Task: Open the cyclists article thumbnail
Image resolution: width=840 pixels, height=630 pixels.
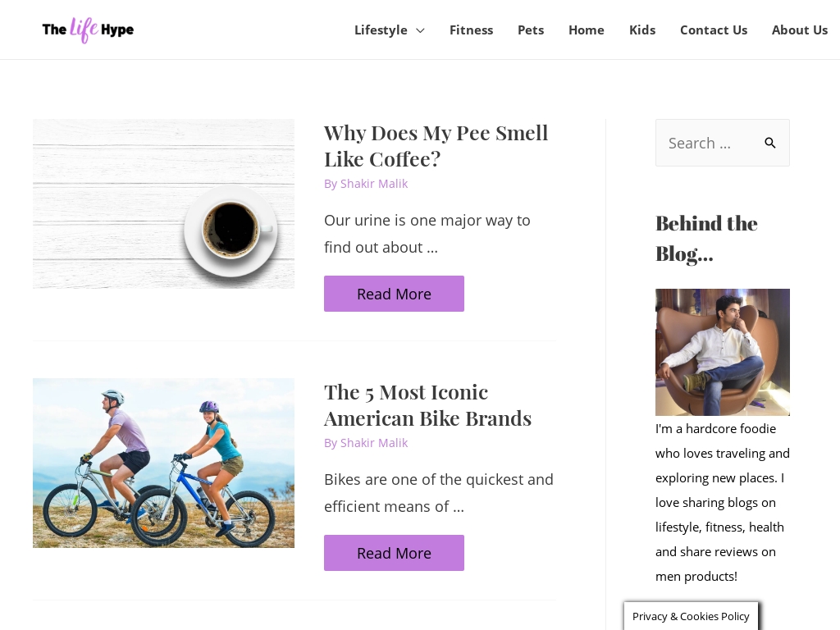Action: pos(163,463)
